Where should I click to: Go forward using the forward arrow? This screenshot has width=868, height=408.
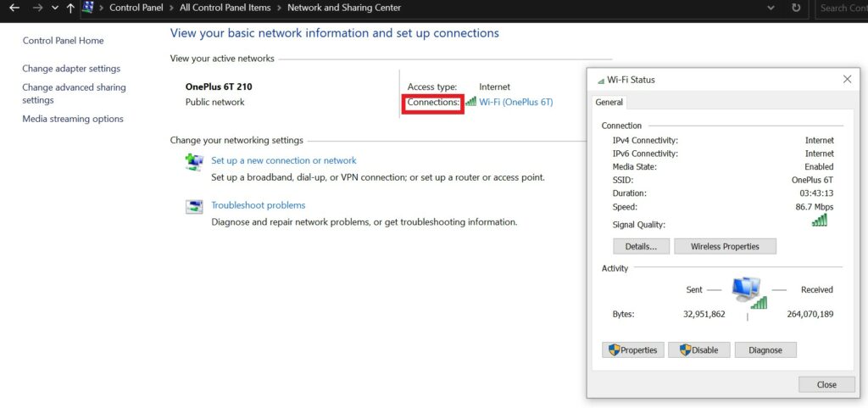(x=37, y=8)
